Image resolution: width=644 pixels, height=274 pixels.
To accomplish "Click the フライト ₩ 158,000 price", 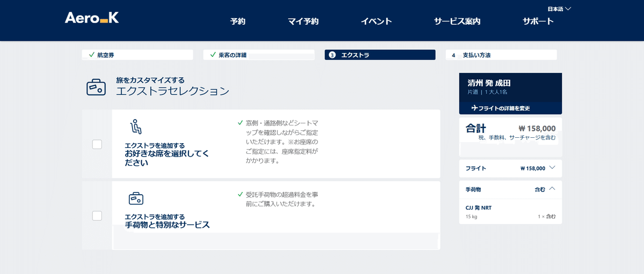I will (x=533, y=168).
